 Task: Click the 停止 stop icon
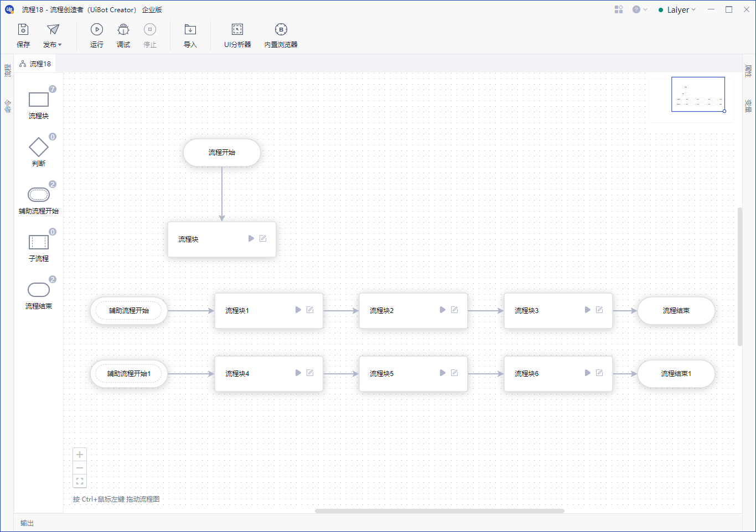pos(150,29)
